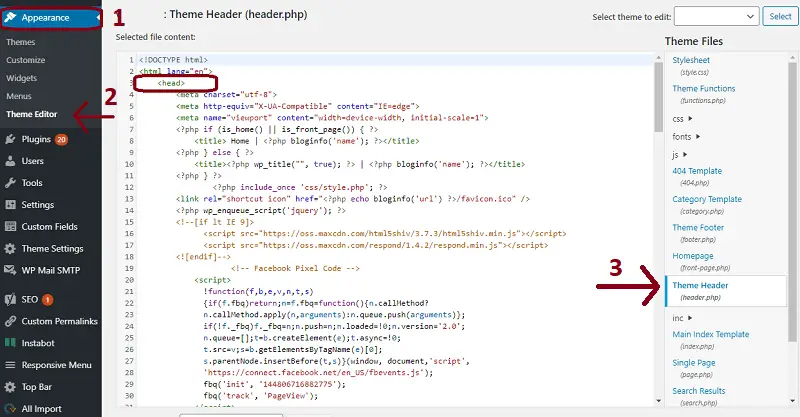Screen dimensions: 800x417
Task: Click the Select button
Action: pyautogui.click(x=780, y=16)
